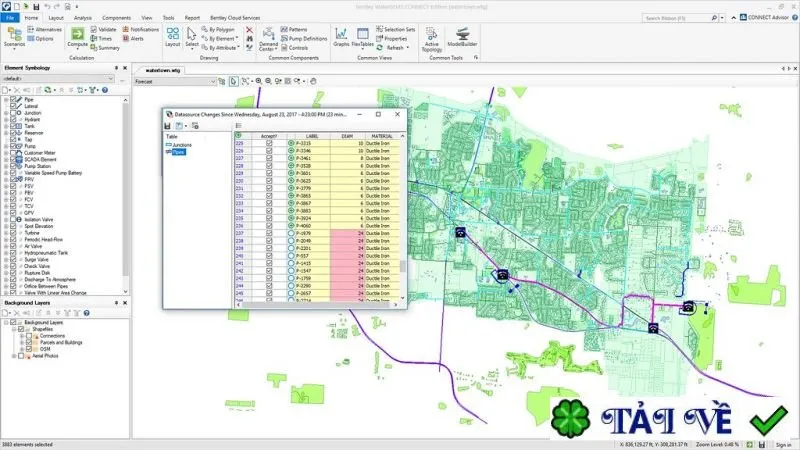
Task: Open the Bentley Cloud Services tab
Action: (x=235, y=18)
